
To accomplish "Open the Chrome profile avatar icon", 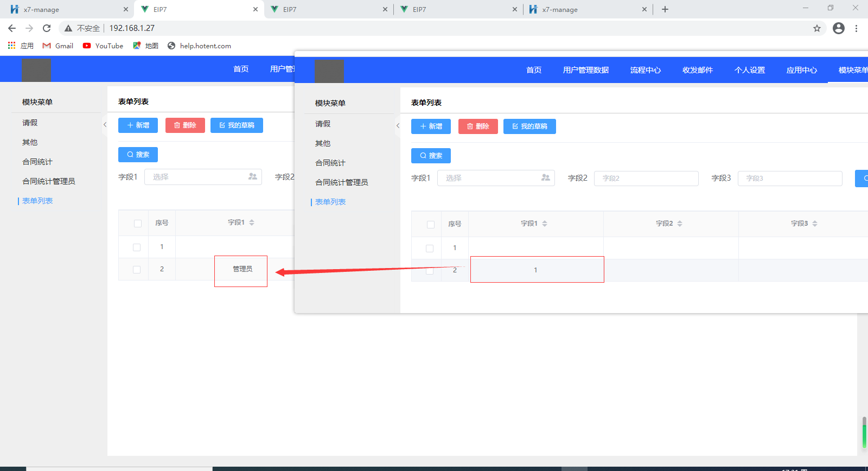I will [838, 28].
